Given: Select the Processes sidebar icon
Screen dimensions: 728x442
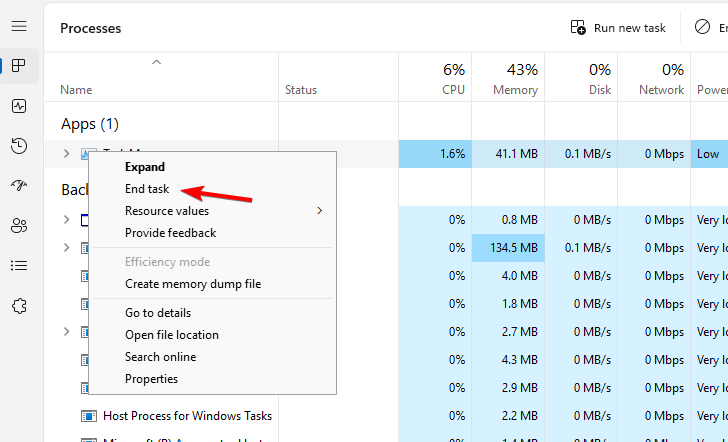Looking at the screenshot, I should [x=19, y=66].
